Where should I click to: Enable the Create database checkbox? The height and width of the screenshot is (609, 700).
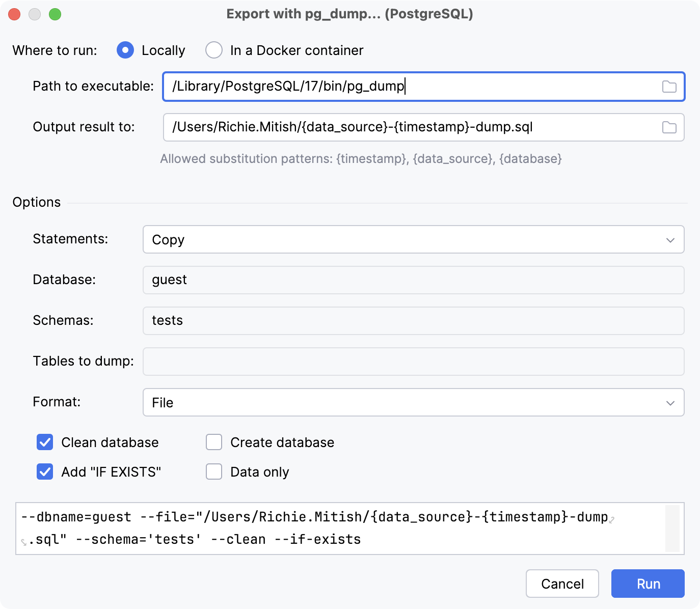(213, 442)
